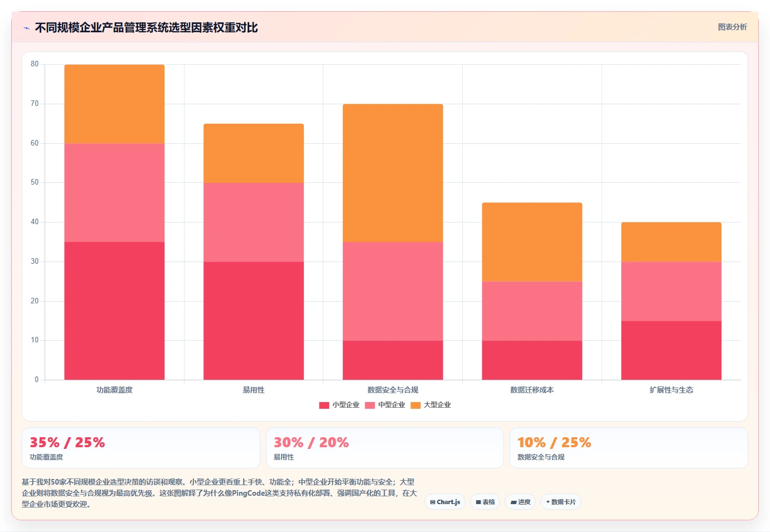770x532 pixels.
Task: Click the red 小型企业 segment of 易用性 bar
Action: (254, 321)
